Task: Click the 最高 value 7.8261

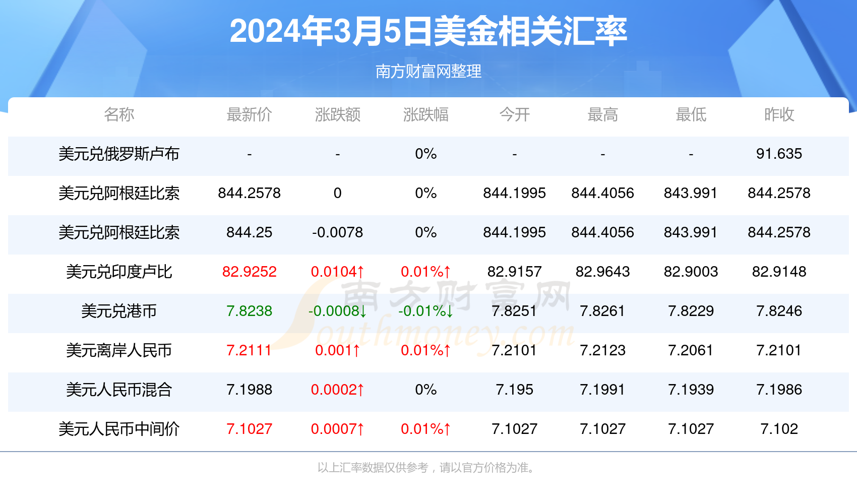Action: click(602, 311)
